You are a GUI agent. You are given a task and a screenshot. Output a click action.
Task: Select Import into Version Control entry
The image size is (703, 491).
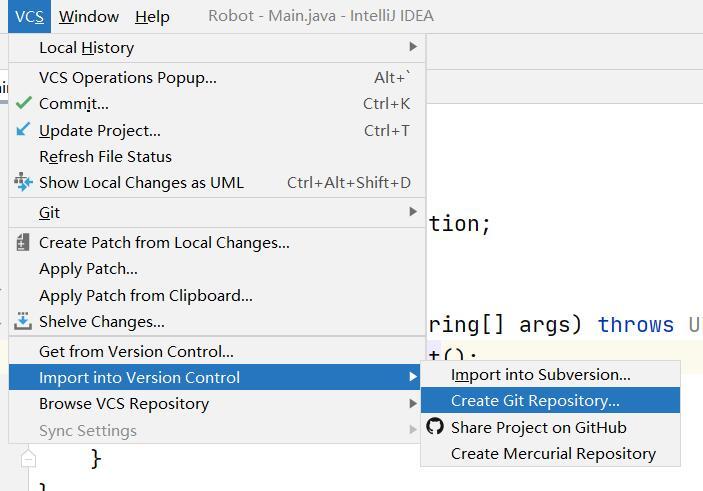click(x=214, y=377)
